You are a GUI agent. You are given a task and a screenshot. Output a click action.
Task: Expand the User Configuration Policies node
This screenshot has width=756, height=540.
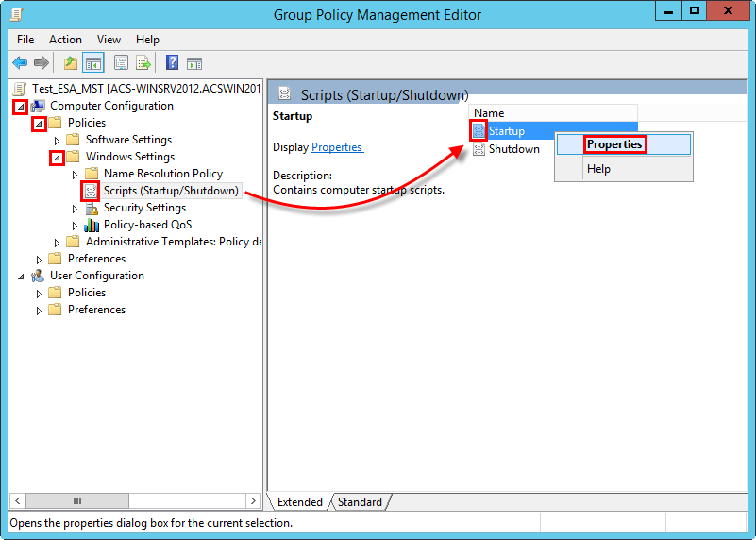[39, 293]
